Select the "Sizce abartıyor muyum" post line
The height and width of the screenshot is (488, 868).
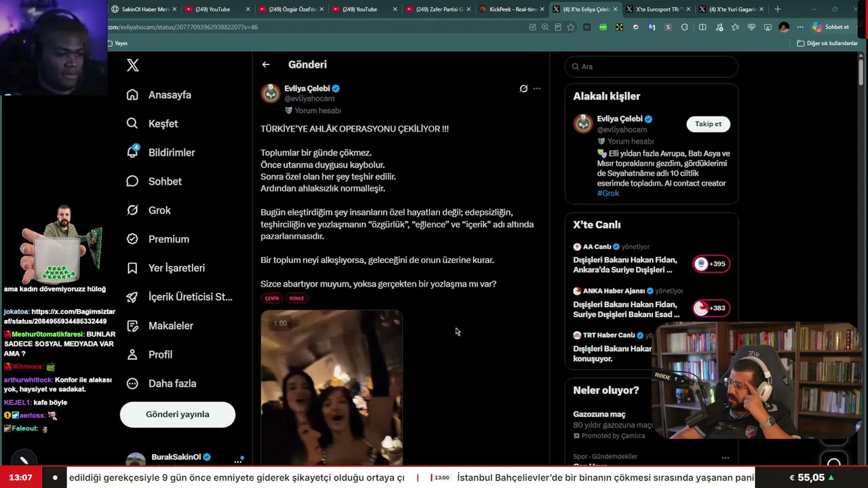coord(378,284)
